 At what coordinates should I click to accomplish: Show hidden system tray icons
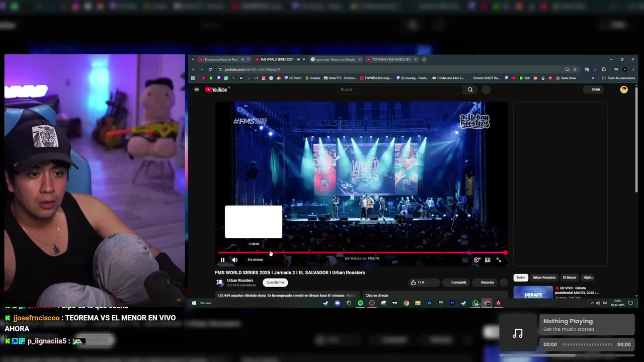click(x=592, y=303)
